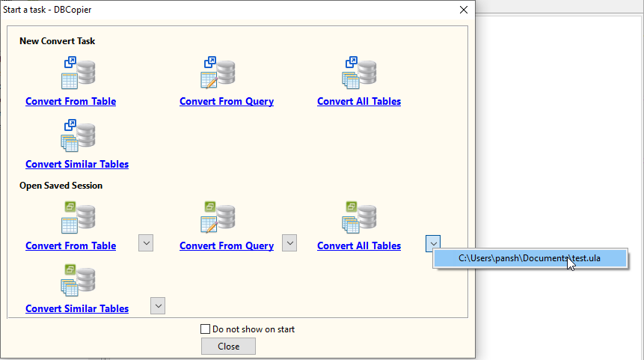Close the Start a task dialog with X
This screenshot has height=360, width=644.
[x=464, y=10]
